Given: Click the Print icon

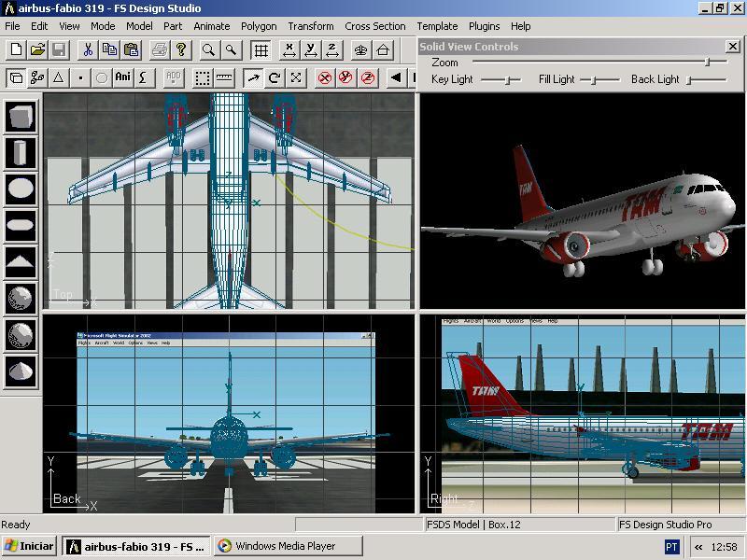Looking at the screenshot, I should tap(160, 49).
